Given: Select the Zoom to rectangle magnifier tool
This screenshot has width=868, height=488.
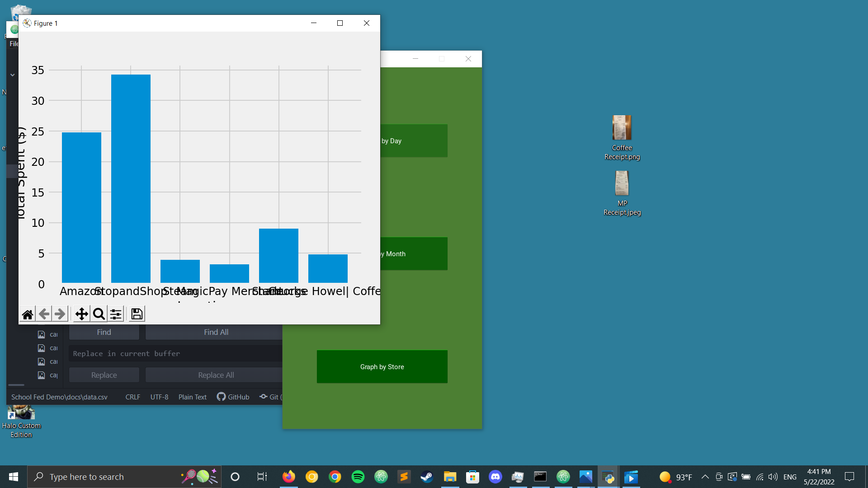Looking at the screenshot, I should click(x=99, y=314).
